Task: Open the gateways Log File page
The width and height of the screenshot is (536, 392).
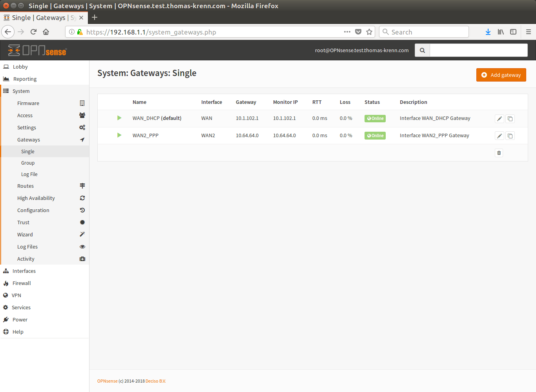Action: (29, 174)
